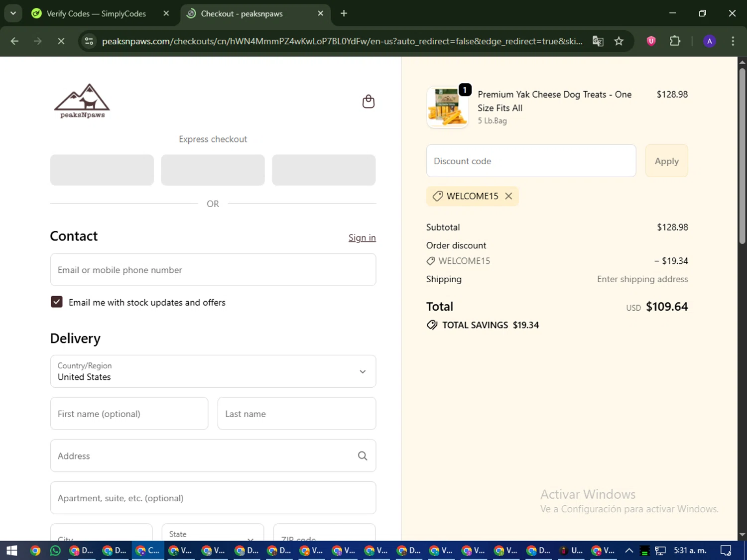Open the Windows Start menu
747x560 pixels.
click(x=11, y=551)
